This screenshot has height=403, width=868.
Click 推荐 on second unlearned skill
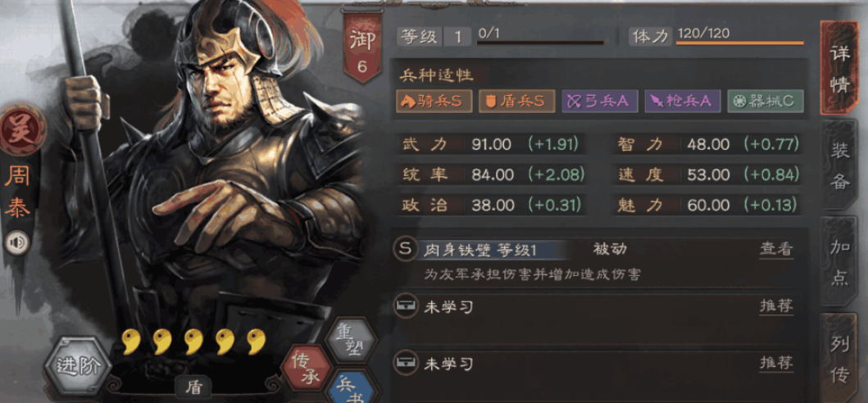(x=776, y=364)
